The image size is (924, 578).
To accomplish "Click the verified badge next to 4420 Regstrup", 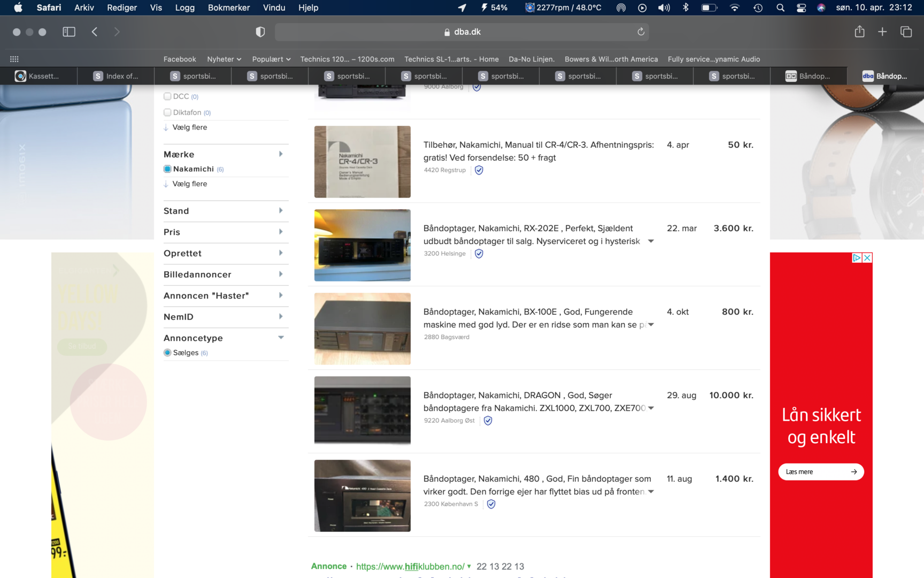I will (479, 170).
